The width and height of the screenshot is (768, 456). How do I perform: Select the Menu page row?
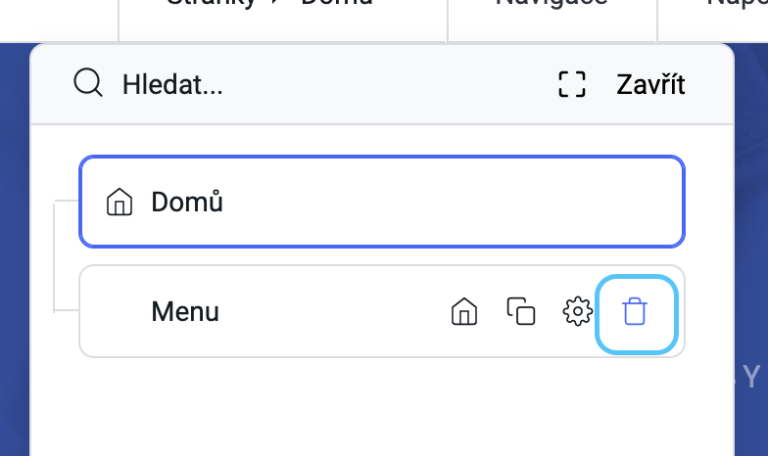382,312
